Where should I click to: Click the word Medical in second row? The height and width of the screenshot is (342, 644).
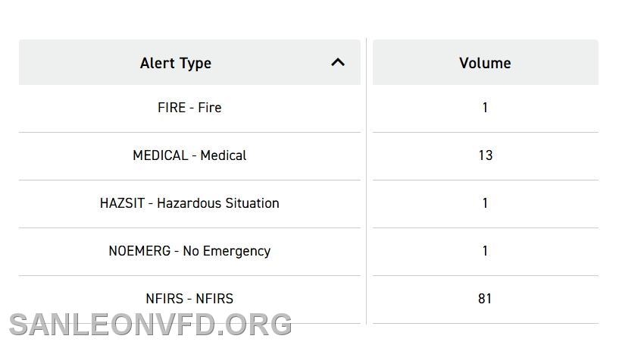click(224, 155)
